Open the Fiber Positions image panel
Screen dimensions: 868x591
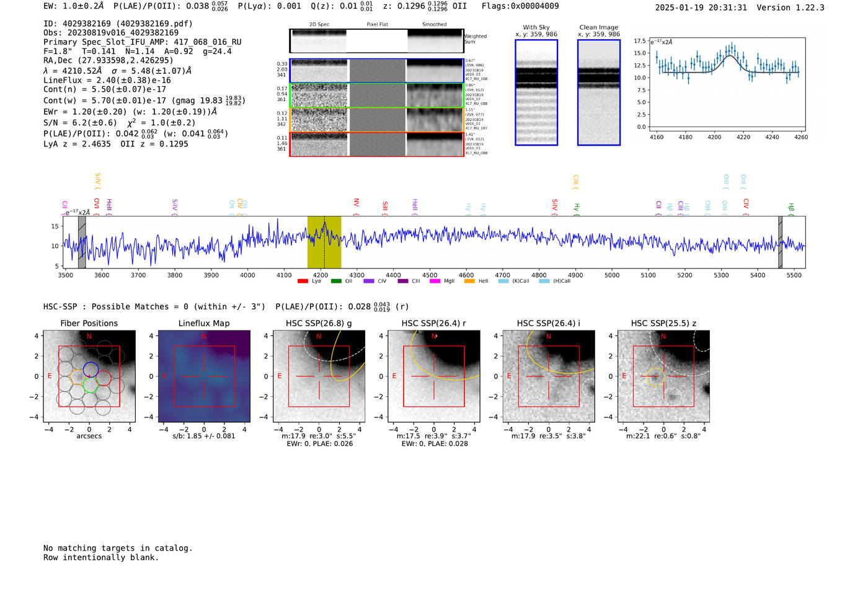(x=89, y=376)
